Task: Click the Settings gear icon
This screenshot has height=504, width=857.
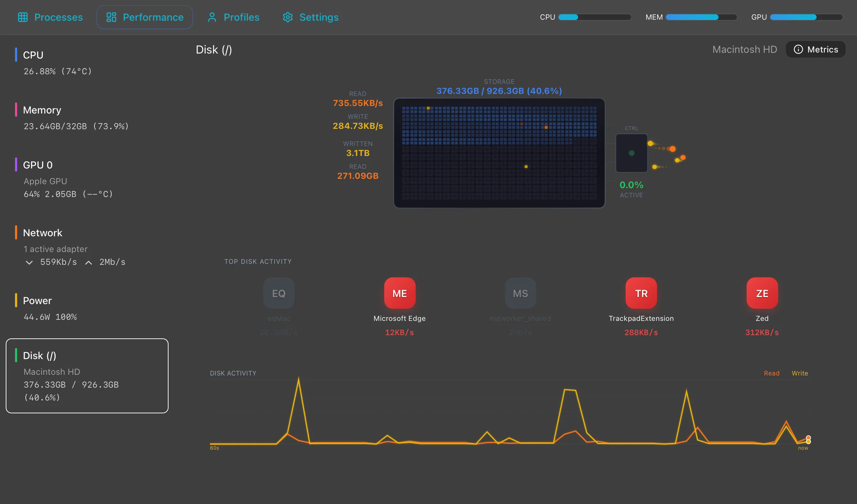Action: [x=287, y=17]
